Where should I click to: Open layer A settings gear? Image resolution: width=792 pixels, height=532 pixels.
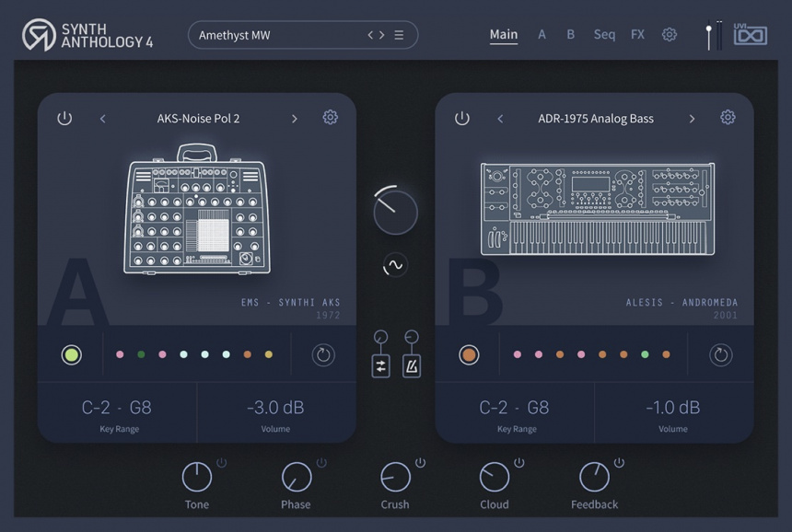pyautogui.click(x=331, y=117)
